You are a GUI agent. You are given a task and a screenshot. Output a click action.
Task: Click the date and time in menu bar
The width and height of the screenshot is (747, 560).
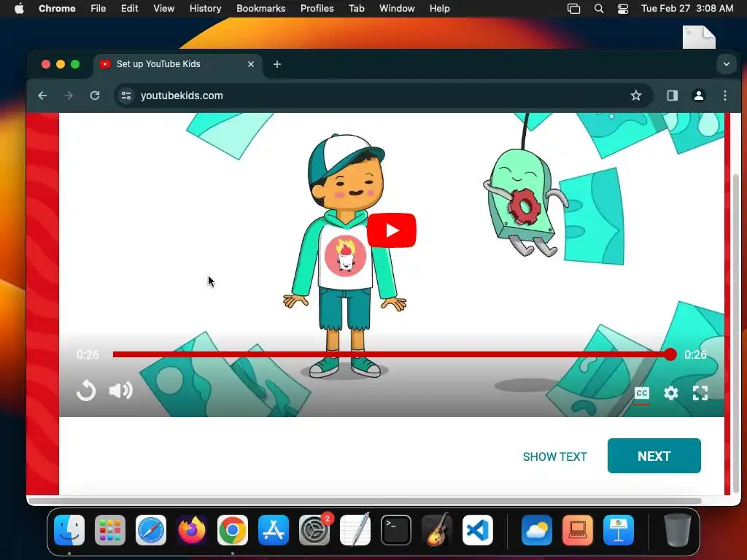tap(687, 9)
